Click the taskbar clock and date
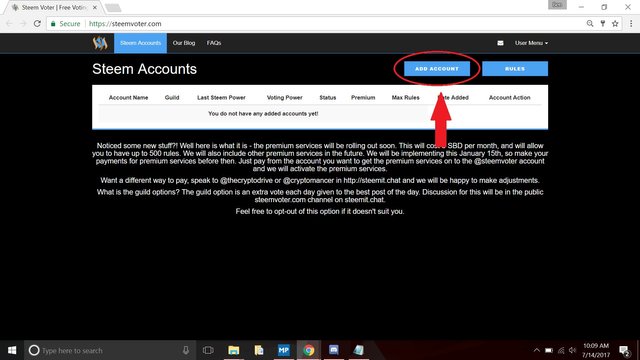The height and width of the screenshot is (360, 640). [x=596, y=350]
